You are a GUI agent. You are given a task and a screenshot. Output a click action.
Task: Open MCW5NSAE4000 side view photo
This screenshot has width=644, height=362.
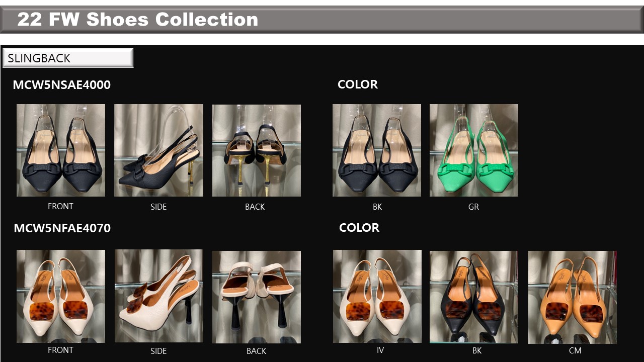158,150
